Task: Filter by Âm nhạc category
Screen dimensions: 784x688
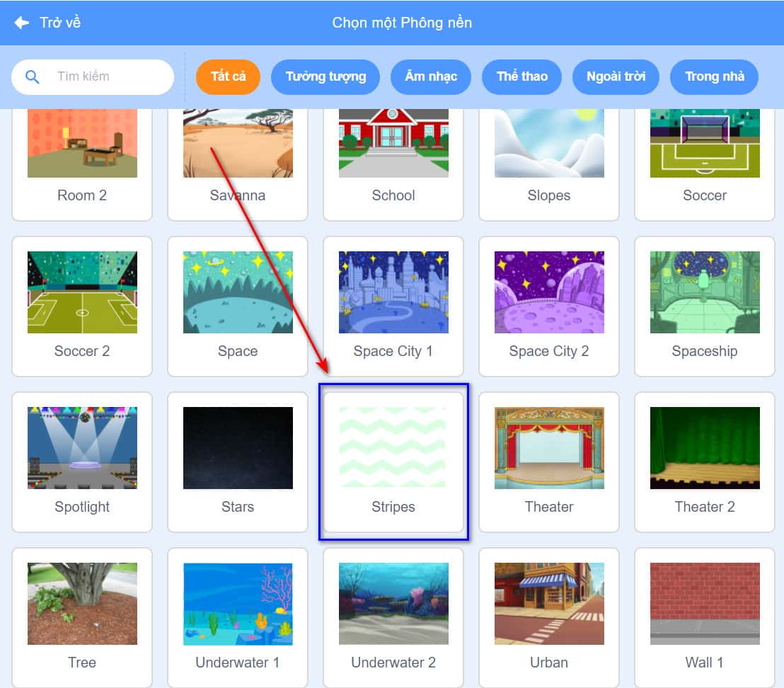Action: click(431, 76)
